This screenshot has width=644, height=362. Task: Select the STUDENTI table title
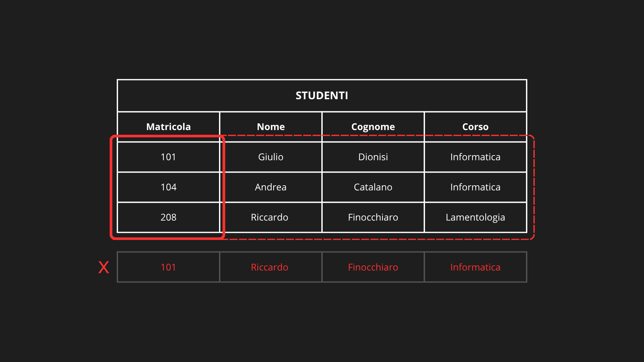click(322, 96)
